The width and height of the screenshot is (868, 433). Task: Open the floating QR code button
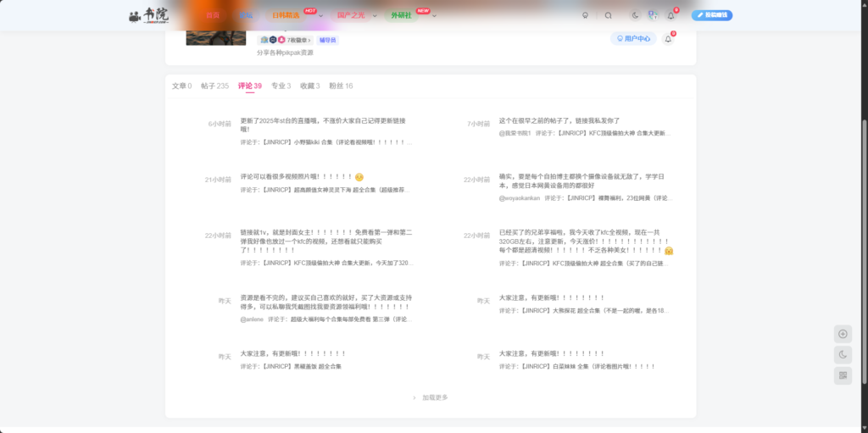click(843, 376)
